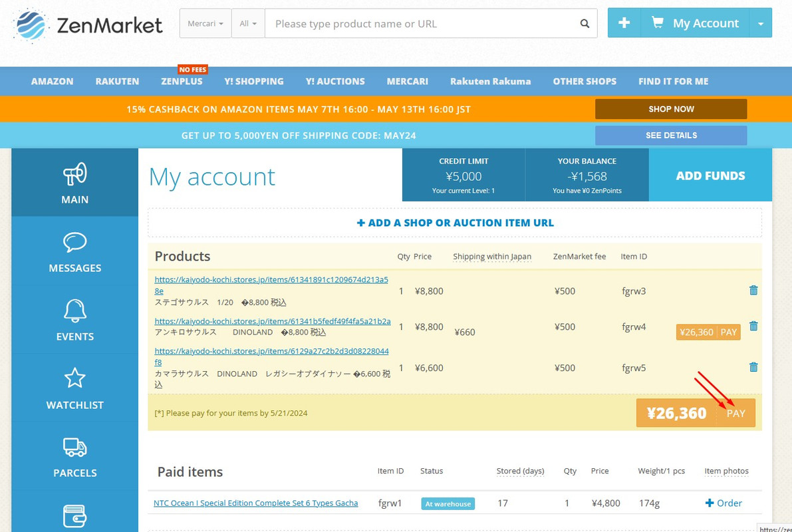Click the Amazon 15% cashback banner text
Viewport: 792px width, 532px height.
299,109
